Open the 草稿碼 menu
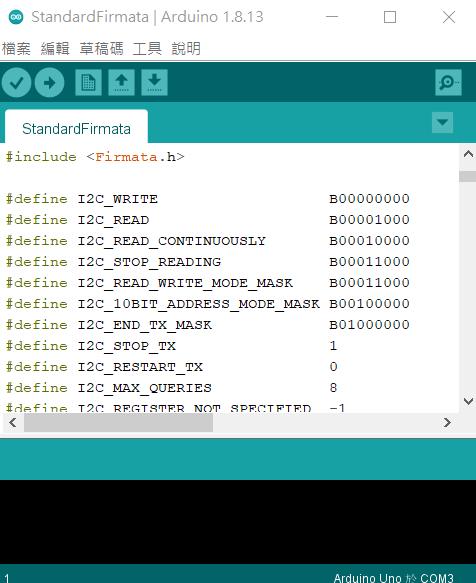 point(101,49)
